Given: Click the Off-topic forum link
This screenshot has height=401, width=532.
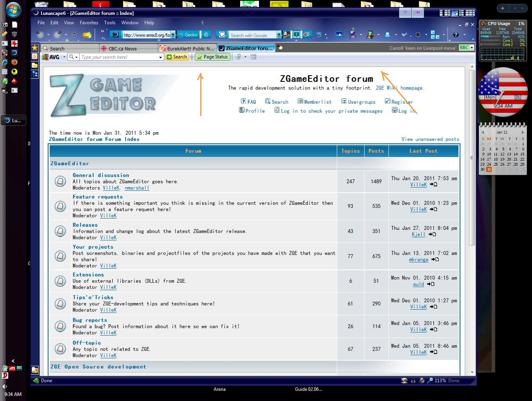Looking at the screenshot, I should tap(87, 343).
